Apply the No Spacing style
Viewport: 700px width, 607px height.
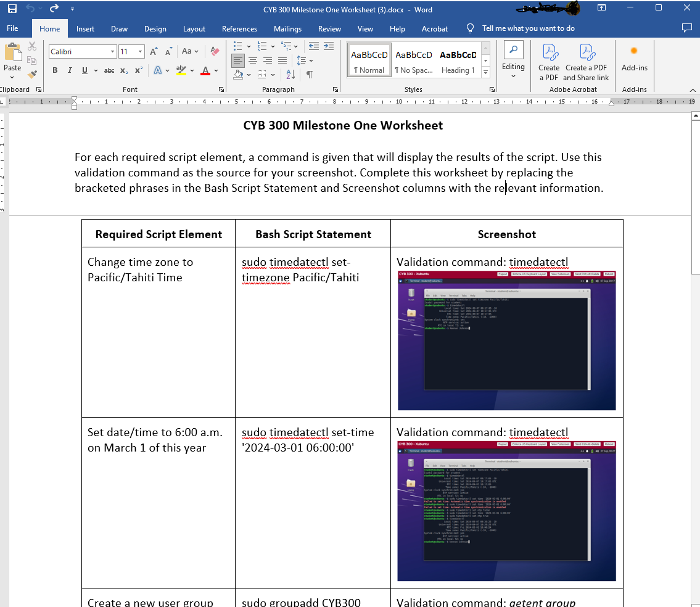click(x=414, y=60)
